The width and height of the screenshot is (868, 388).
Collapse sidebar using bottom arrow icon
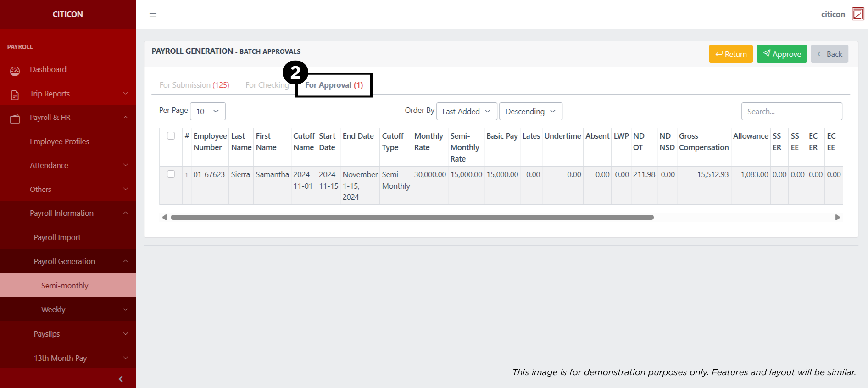tap(121, 379)
